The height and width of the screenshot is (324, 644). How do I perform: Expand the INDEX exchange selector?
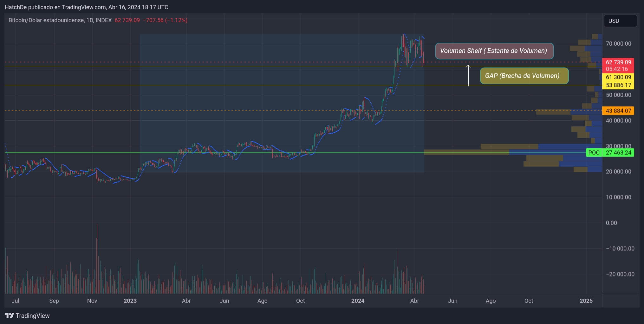103,20
